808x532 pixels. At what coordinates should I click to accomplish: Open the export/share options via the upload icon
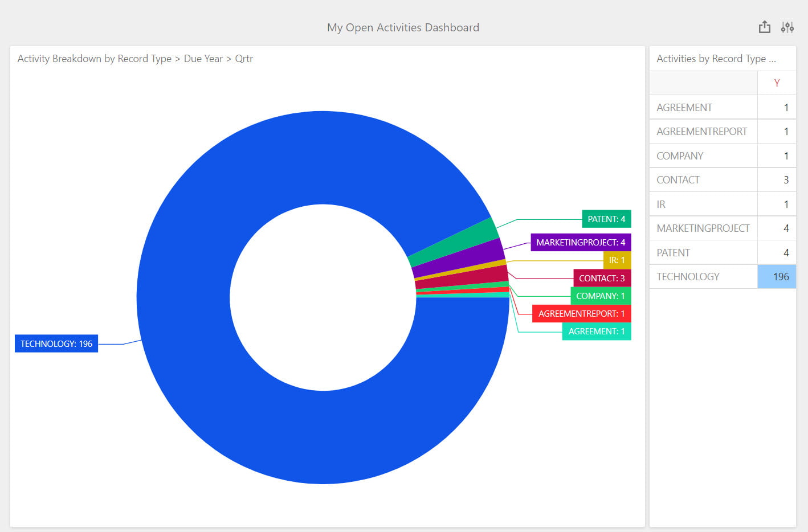click(x=764, y=27)
